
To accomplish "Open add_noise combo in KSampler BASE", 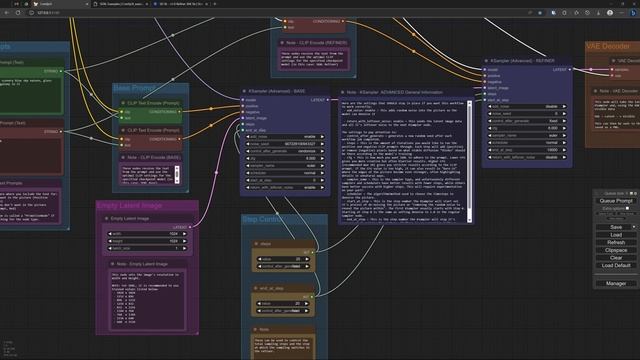I will point(284,137).
